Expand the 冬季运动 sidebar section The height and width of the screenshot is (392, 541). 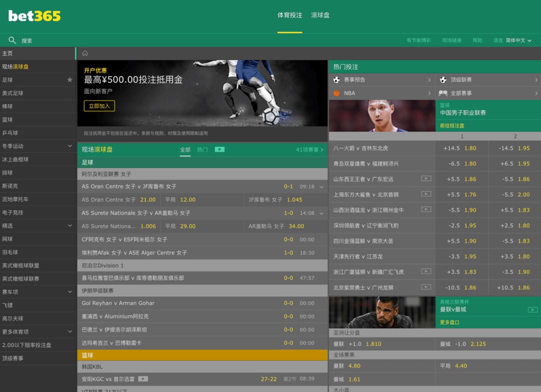click(x=70, y=146)
